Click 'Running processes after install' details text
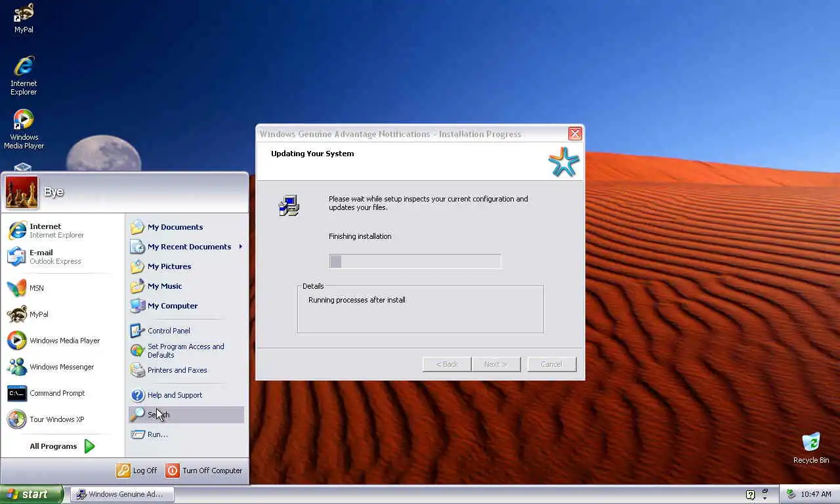 coord(357,300)
